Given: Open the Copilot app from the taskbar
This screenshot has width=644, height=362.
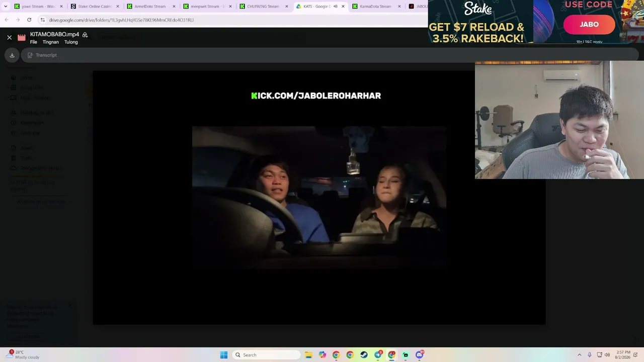Looking at the screenshot, I should coord(322,355).
